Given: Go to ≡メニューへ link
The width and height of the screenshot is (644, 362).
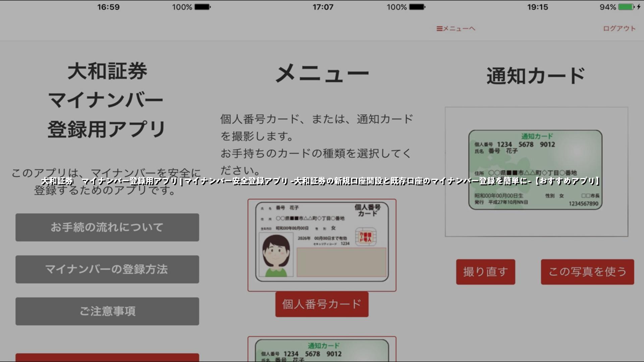Looking at the screenshot, I should [x=456, y=28].
